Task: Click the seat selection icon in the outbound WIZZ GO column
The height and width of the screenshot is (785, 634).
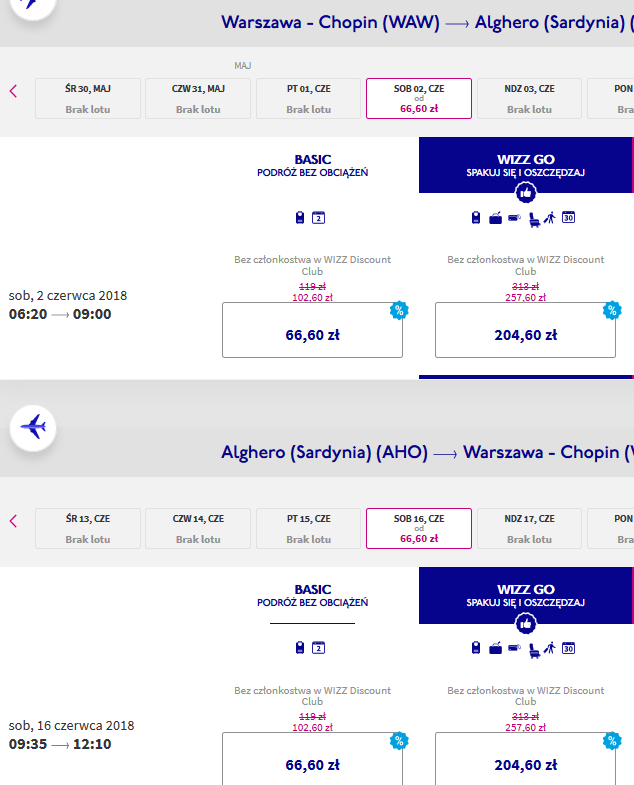Action: pos(534,219)
